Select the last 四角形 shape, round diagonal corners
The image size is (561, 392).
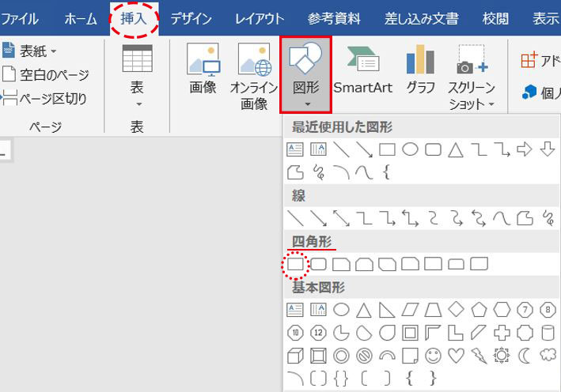[x=479, y=264]
